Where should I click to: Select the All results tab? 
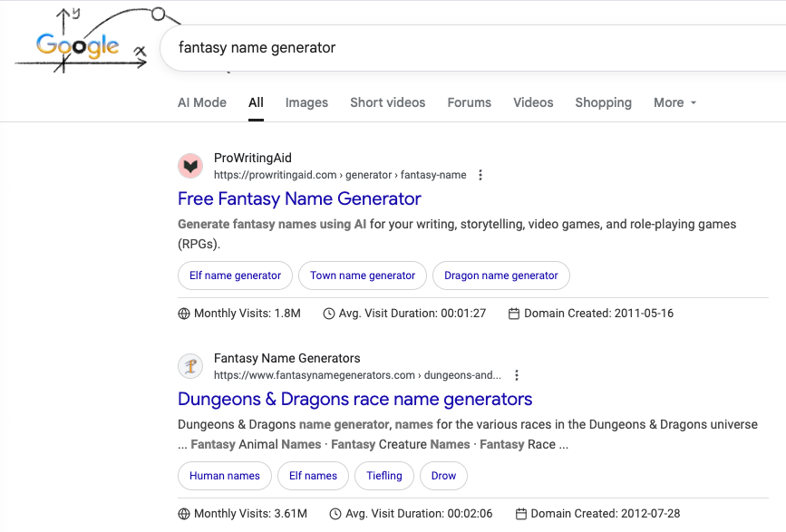click(256, 102)
